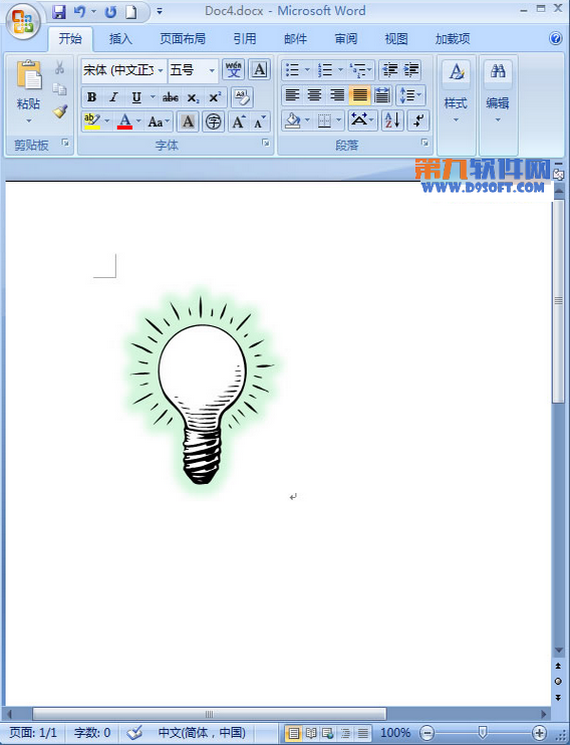The height and width of the screenshot is (745, 570).
Task: Apply distributed alignment
Action: point(382,95)
